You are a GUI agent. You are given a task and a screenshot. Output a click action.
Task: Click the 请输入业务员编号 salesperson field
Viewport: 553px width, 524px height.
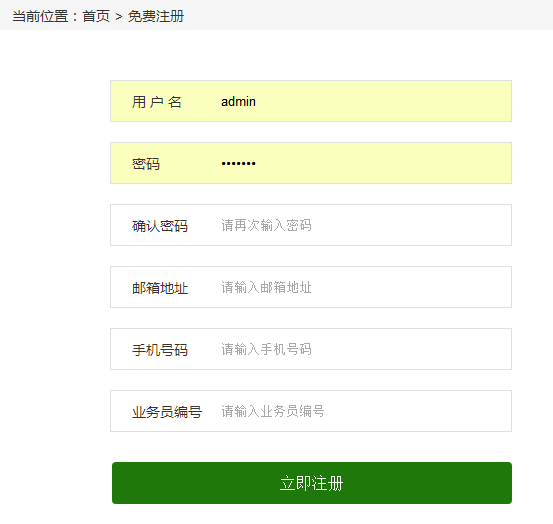pyautogui.click(x=311, y=411)
